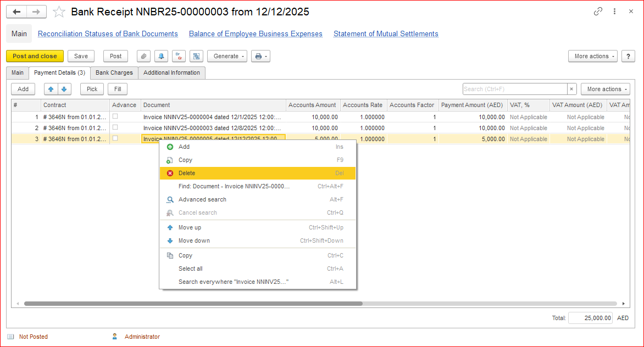Image resolution: width=644 pixels, height=347 pixels.
Task: Click the Post and close button
Action: [x=35, y=56]
